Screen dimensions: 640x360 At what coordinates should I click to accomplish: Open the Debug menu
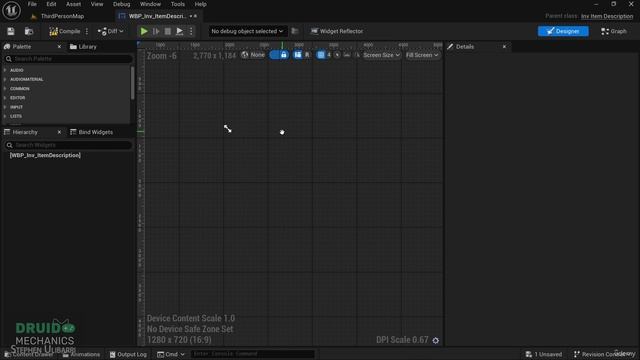(x=121, y=4)
